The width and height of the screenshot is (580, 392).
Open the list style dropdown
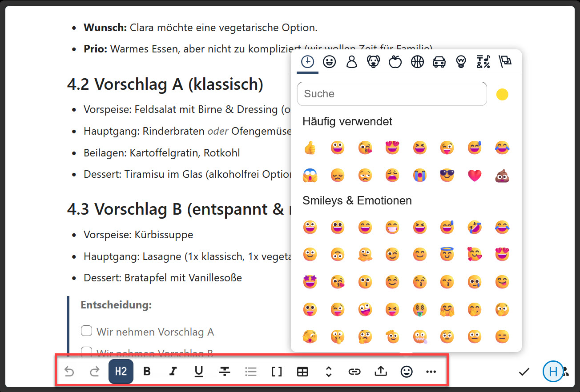(251, 372)
